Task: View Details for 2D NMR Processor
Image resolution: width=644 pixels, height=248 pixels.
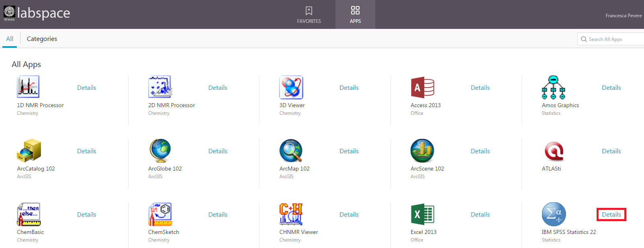Action: click(x=218, y=87)
